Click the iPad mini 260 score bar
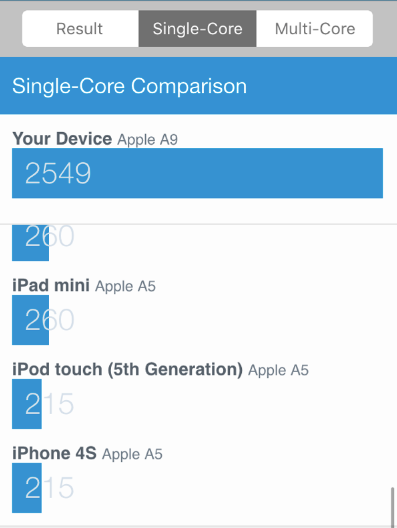Viewport: 397px width, 528px height. pyautogui.click(x=30, y=320)
